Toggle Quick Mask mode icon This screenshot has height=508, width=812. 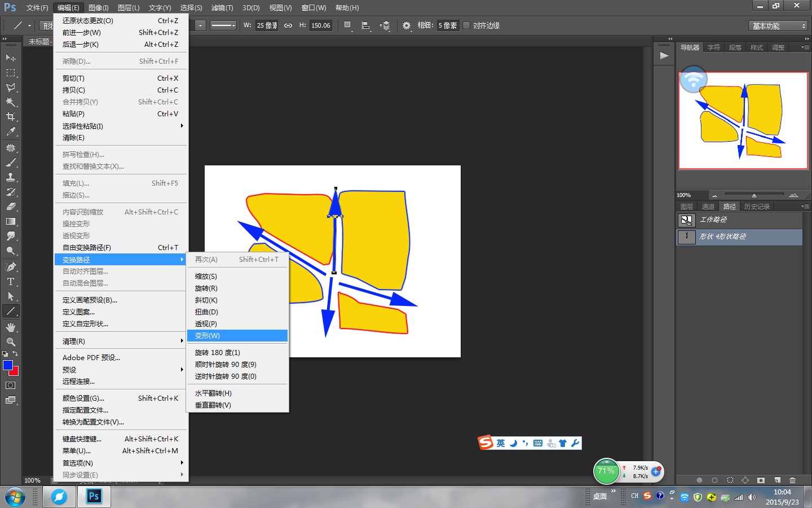[x=11, y=386]
